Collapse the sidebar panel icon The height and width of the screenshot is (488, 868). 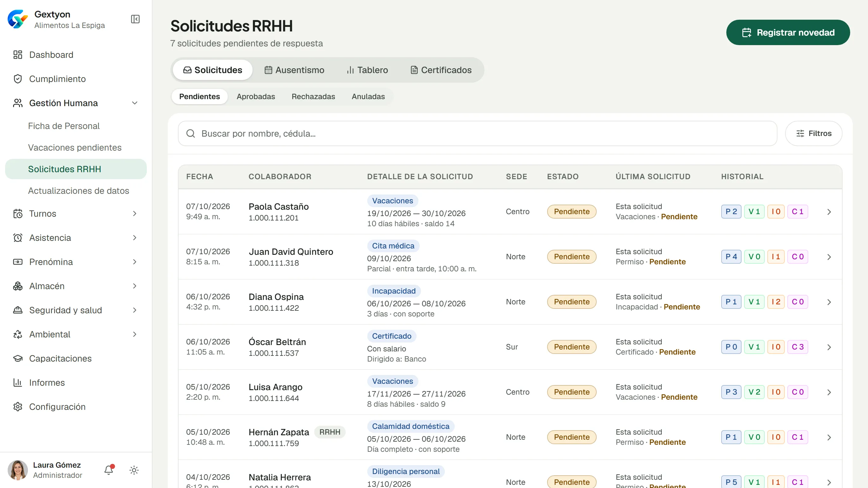(x=135, y=19)
